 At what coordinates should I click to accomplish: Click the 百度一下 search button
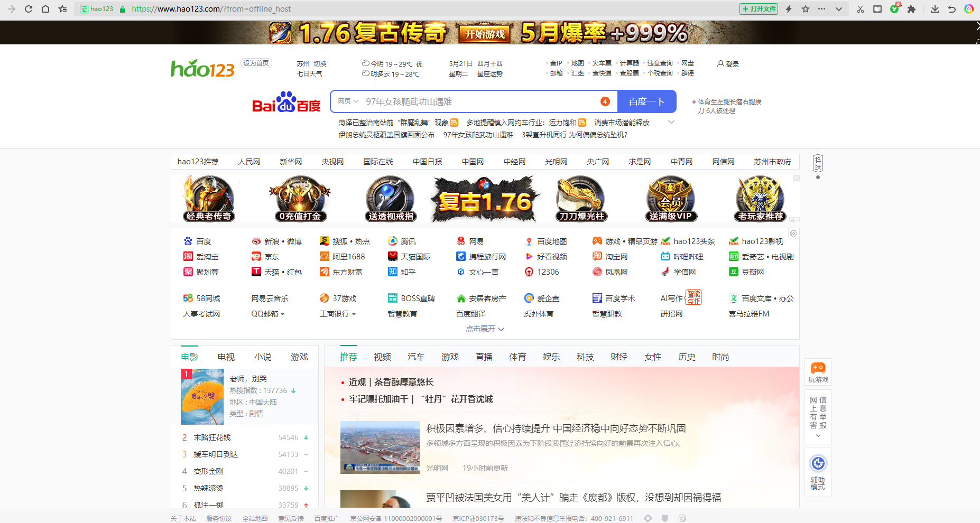646,101
